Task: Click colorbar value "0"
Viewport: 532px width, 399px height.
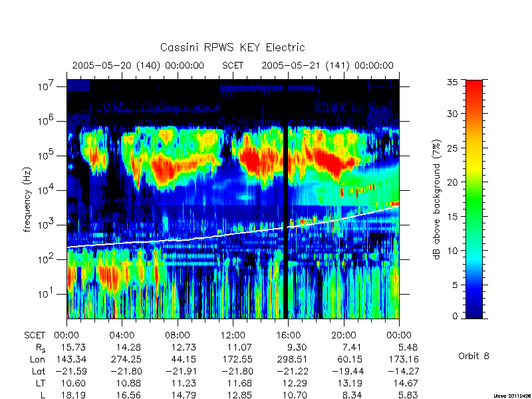Action: (x=455, y=317)
